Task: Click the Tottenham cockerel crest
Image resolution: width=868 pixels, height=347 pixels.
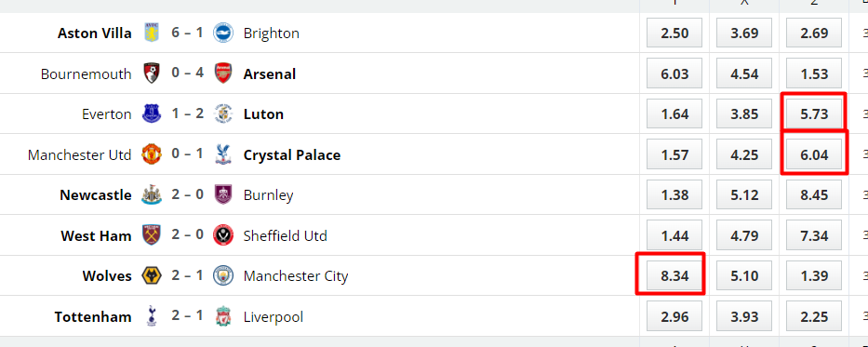Action: coord(151,316)
